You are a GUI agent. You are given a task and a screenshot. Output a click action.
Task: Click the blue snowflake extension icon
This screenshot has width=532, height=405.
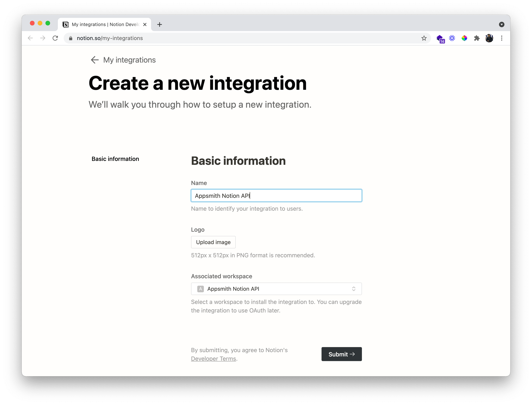coord(452,38)
